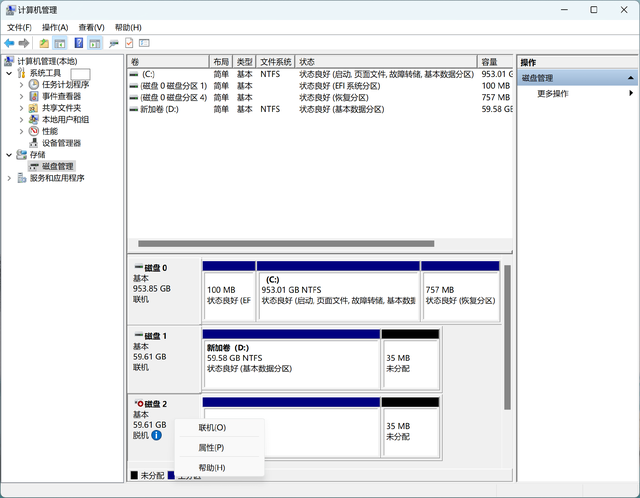Choose 联机(O) from the context menu
Screen dimensions: 640x498
click(x=220, y=427)
